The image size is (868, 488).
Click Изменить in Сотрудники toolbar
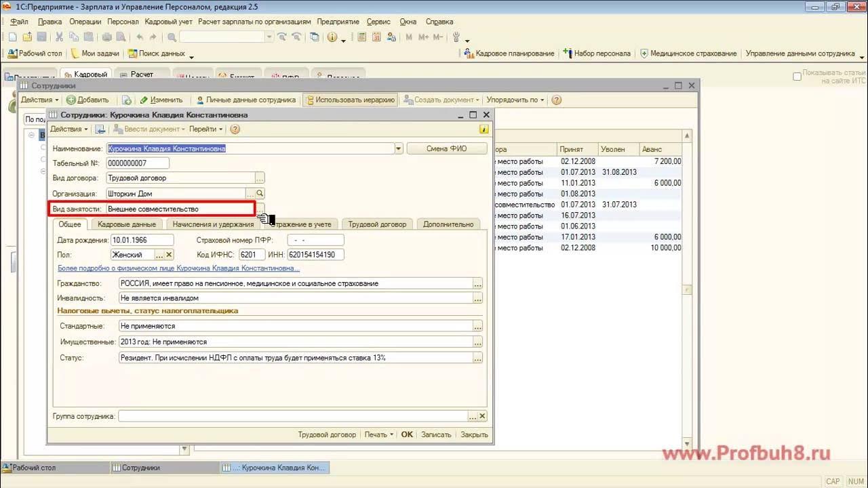point(161,100)
